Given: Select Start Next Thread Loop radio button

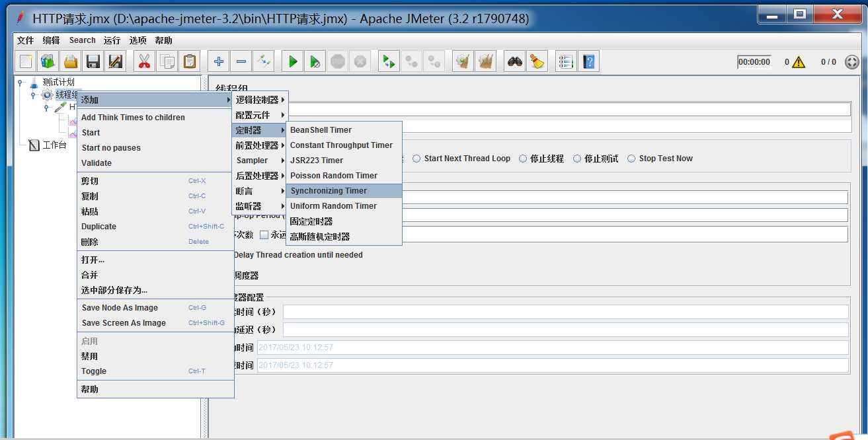Looking at the screenshot, I should [x=416, y=159].
